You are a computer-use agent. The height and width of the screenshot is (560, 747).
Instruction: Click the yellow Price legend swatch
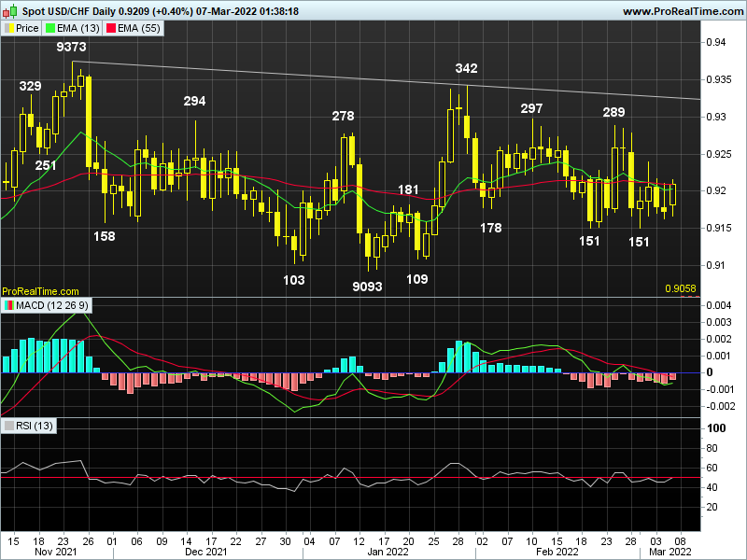pyautogui.click(x=8, y=28)
